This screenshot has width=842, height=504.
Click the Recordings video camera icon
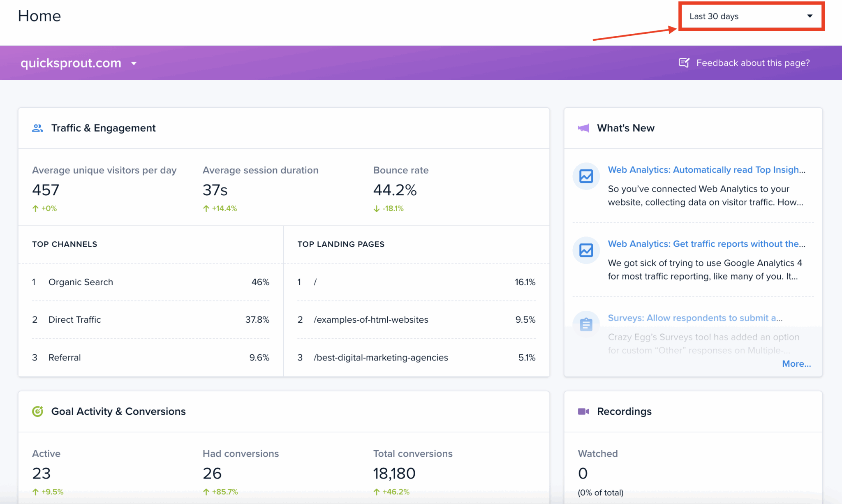(584, 411)
